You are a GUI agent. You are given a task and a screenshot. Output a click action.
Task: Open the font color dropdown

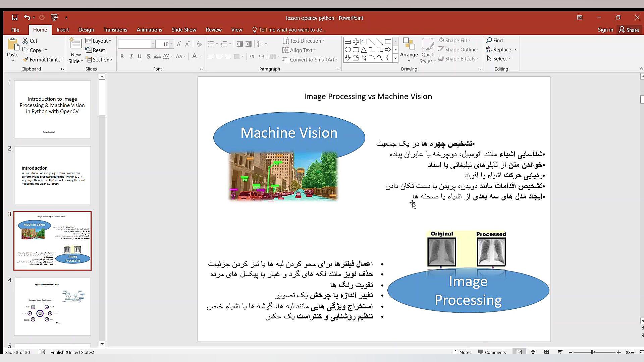pos(201,56)
